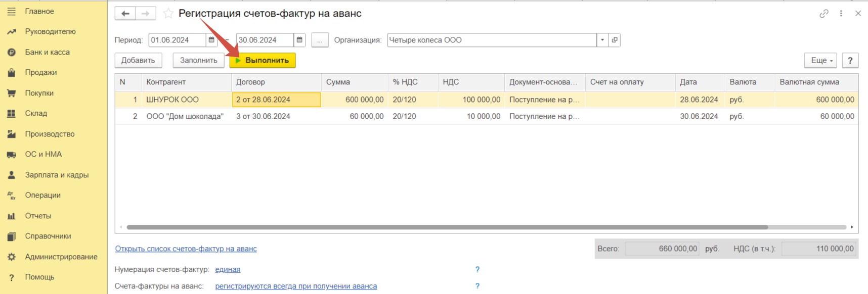Screen dimensions: 868x294
Task: Click the period start date field
Action: pos(177,40)
